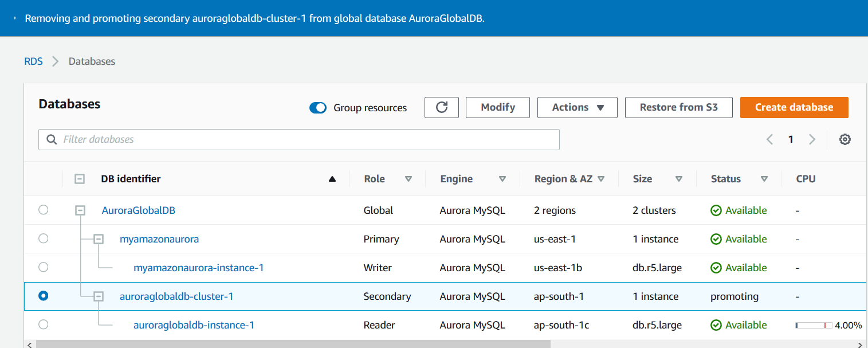Open table preferences gear icon
Viewport: 868px width, 348px height.
coord(845,139)
